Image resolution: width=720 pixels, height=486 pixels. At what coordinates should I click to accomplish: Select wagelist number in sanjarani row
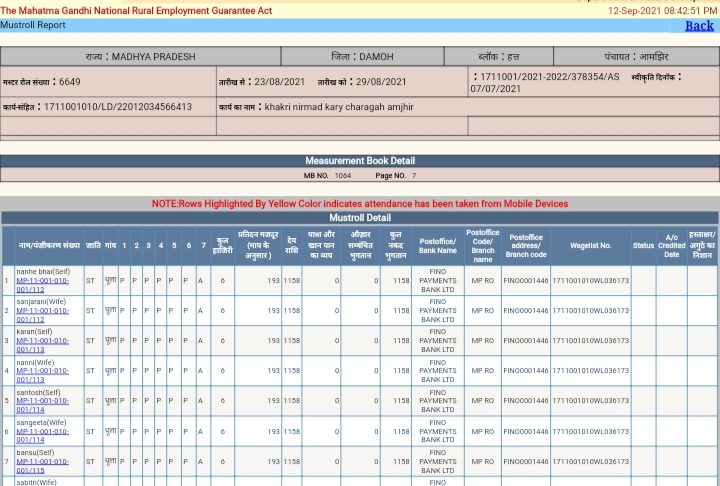591,311
